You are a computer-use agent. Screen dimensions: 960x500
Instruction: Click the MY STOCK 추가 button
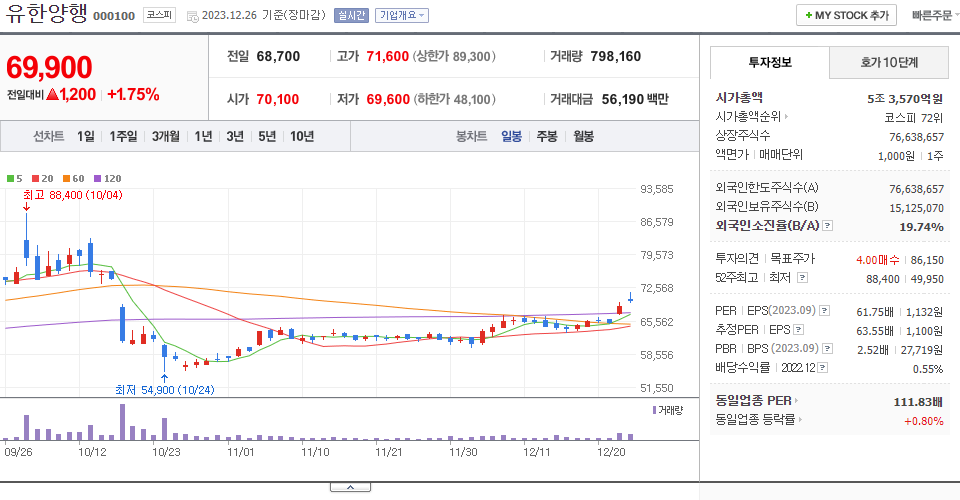(x=846, y=15)
